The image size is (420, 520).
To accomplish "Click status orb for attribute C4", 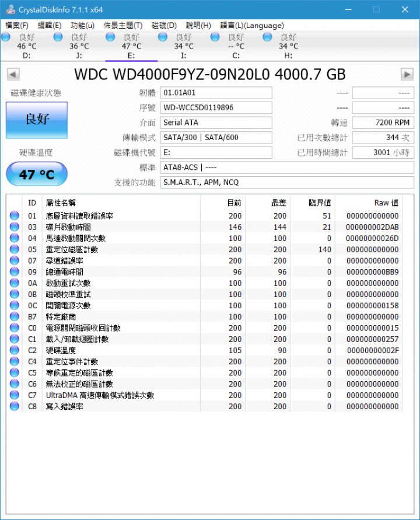I will point(14,361).
